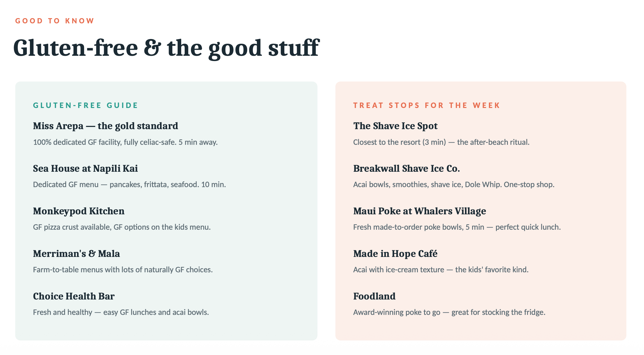Select Merriman's & Mala heading

[76, 254]
